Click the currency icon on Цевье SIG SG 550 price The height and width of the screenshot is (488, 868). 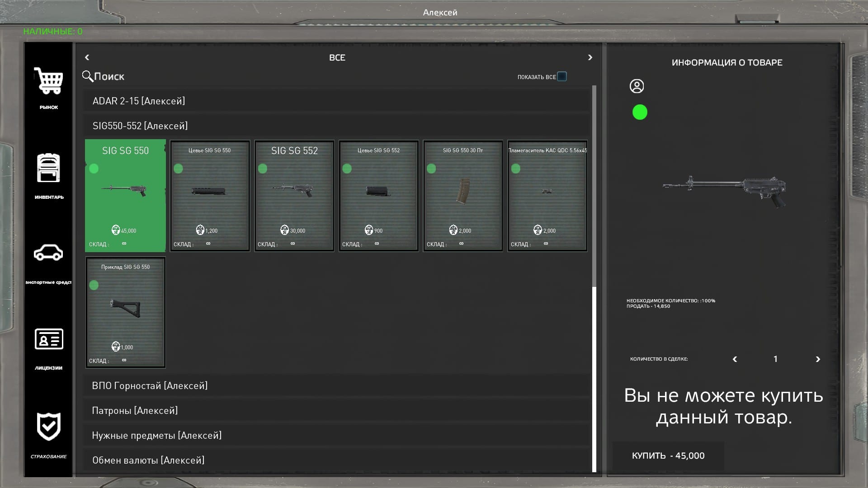[x=200, y=230]
